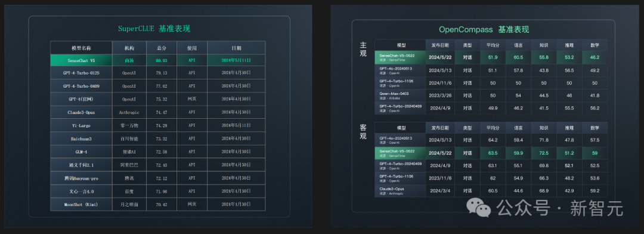Viewport: 644px width, 234px height.
Task: Click the 75.32 score cell
Action: tap(162, 99)
